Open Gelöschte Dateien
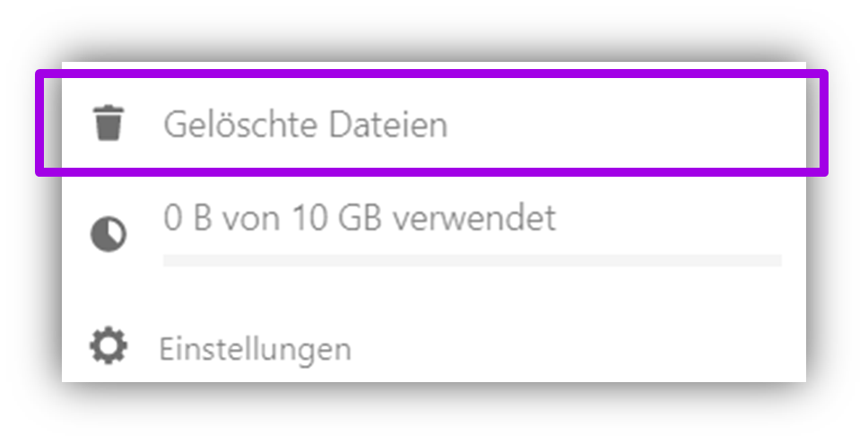The width and height of the screenshot is (868, 444). pyautogui.click(x=305, y=125)
